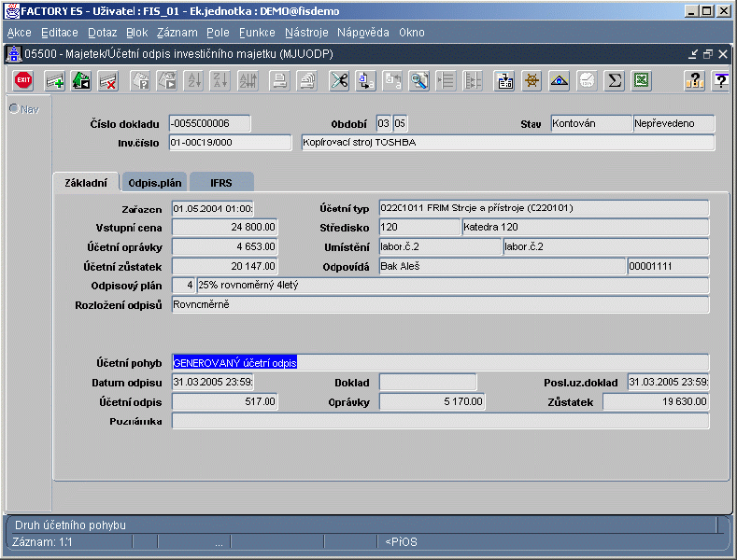The image size is (737, 560).
Task: Click the green Excel export icon
Action: pyautogui.click(x=641, y=81)
